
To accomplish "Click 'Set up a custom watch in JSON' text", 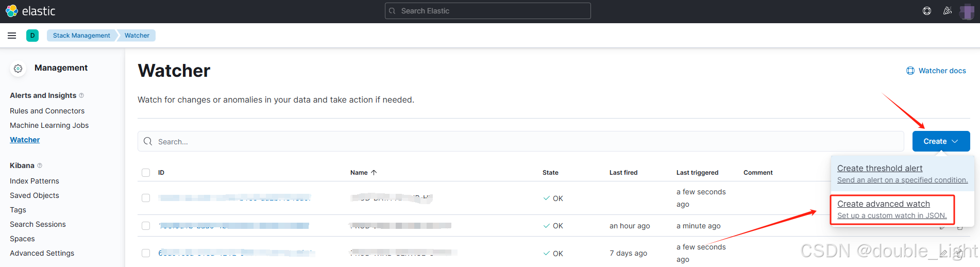I will (x=892, y=215).
